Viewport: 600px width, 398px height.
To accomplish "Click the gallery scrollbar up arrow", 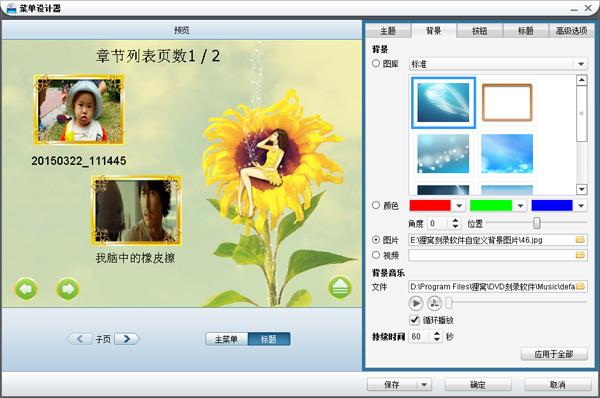I will click(582, 80).
